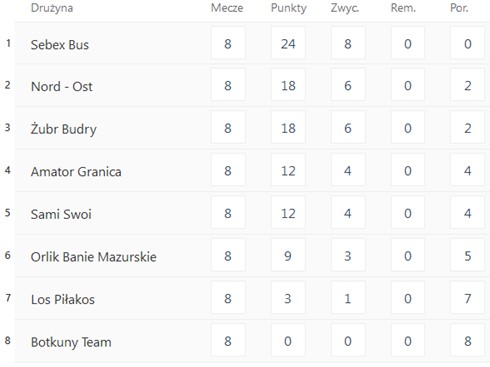Select the Żubr Budry team

click(64, 129)
